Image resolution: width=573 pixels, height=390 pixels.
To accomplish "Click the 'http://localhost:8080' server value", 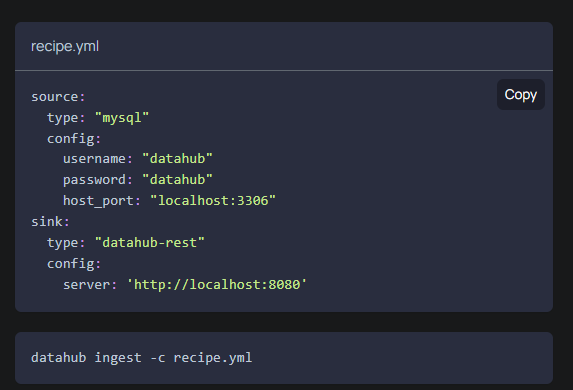I will [217, 285].
